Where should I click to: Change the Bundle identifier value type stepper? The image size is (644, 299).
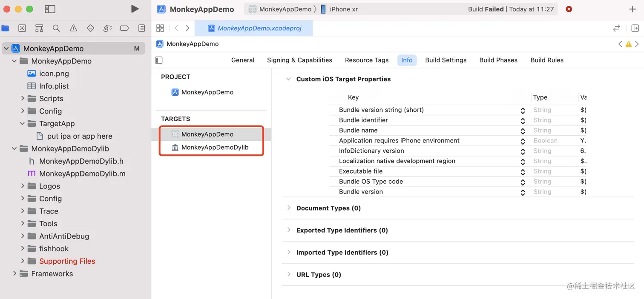[x=523, y=120]
